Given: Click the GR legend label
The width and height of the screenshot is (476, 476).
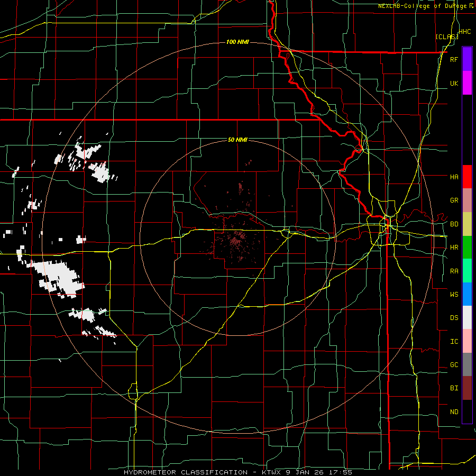Looking at the screenshot, I should click(x=454, y=200).
